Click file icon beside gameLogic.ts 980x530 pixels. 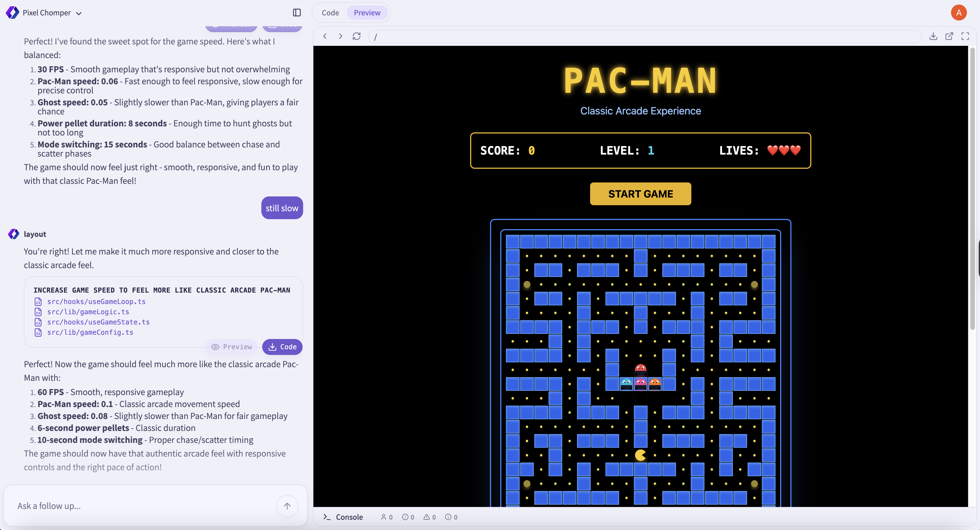(38, 312)
